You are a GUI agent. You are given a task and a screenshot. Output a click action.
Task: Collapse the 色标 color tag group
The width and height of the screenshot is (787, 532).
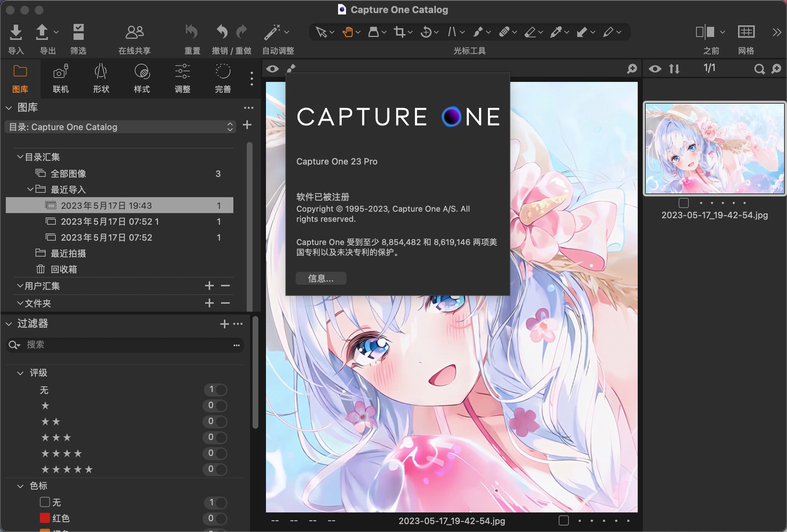tap(20, 486)
